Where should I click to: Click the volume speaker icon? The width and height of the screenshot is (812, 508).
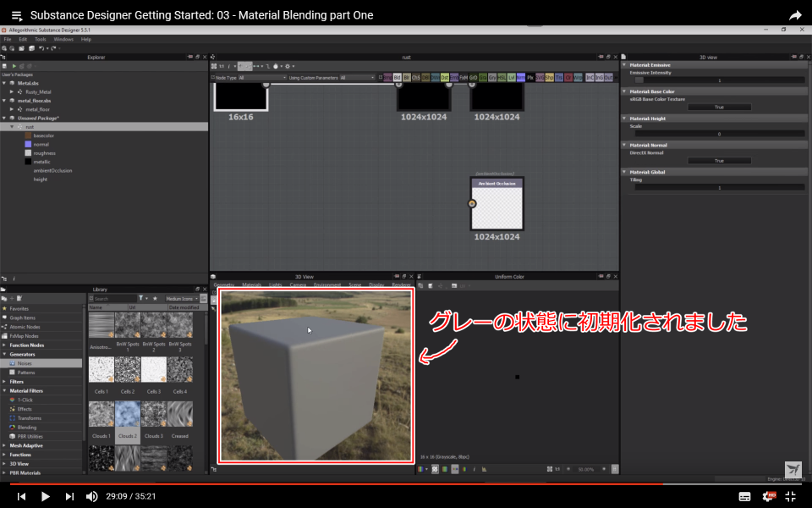[91, 496]
